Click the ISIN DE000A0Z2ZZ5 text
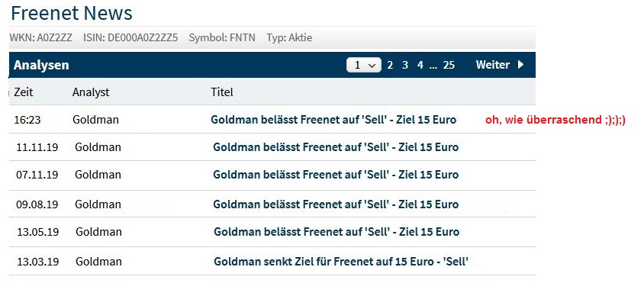This screenshot has height=296, width=644. [x=130, y=38]
